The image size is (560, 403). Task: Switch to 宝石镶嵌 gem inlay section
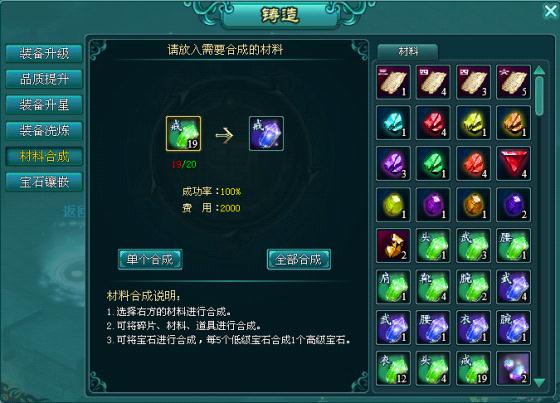pyautogui.click(x=44, y=182)
